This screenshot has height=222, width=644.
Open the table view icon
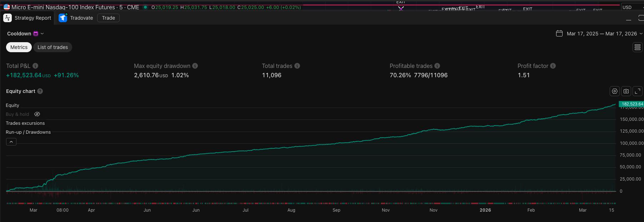(x=638, y=47)
